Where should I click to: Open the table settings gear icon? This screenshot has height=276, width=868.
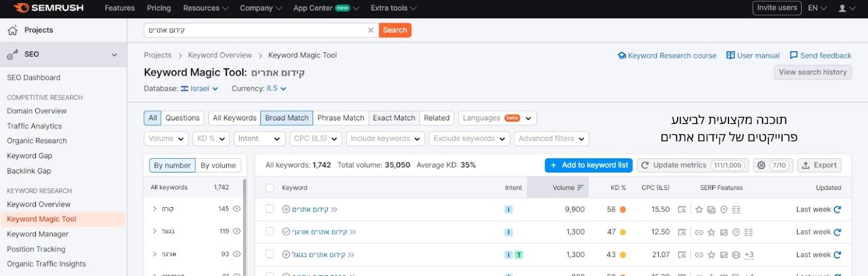pos(761,165)
